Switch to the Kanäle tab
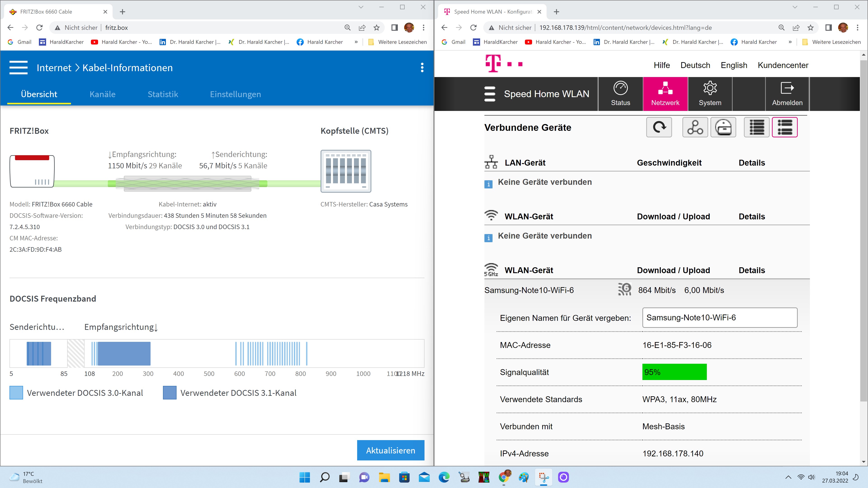This screenshot has width=868, height=488. click(x=102, y=94)
